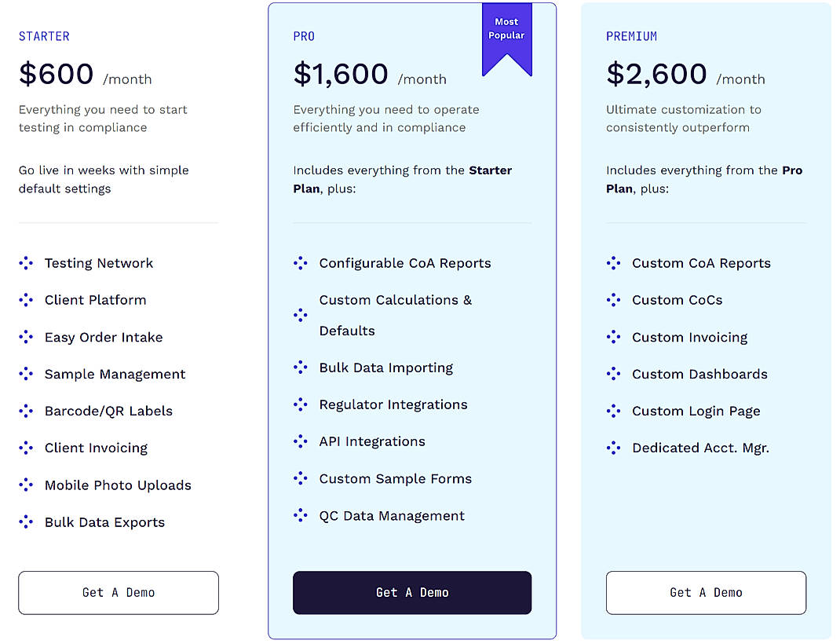Click the $1,600 price on the Pro card
Image resolution: width=840 pixels, height=644 pixels.
click(x=340, y=74)
